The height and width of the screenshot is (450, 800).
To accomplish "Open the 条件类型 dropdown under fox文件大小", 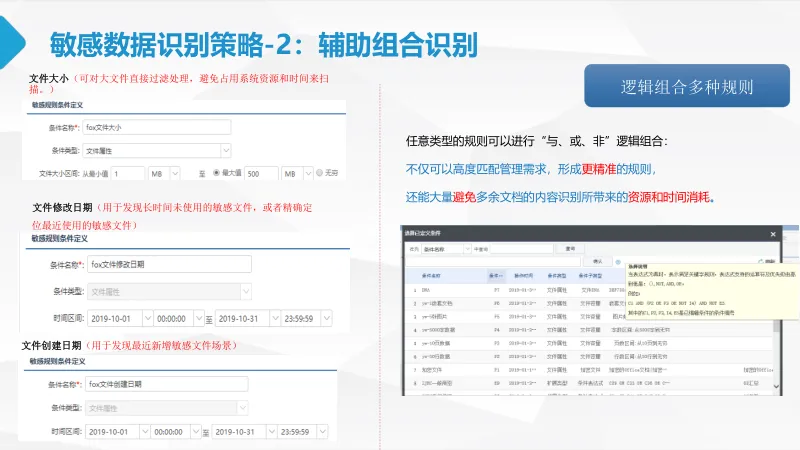I will coord(226,151).
